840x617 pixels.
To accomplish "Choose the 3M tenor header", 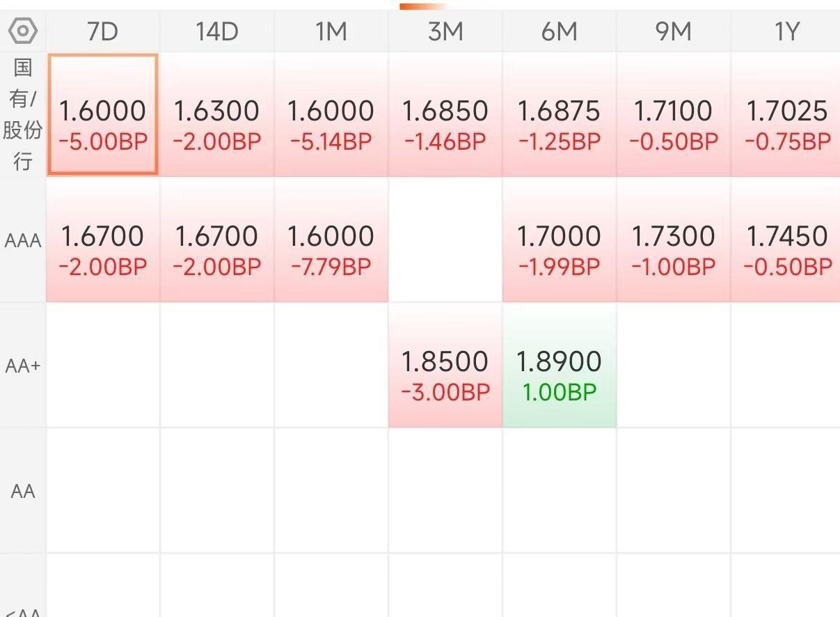I will [445, 31].
